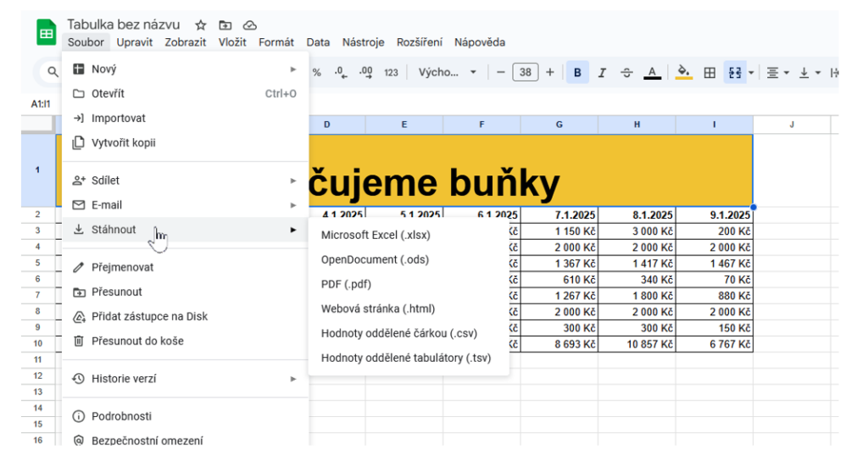Open the font family dropdown
The width and height of the screenshot is (868, 456).
tap(448, 73)
